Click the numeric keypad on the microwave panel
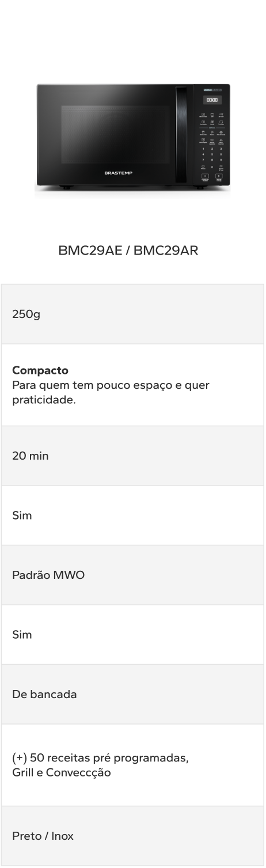This screenshot has width=266, height=868. point(212,158)
